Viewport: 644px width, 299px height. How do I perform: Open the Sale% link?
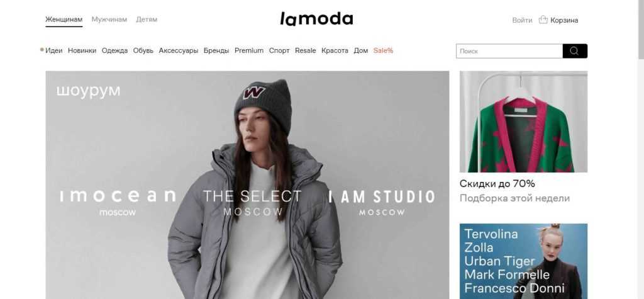(383, 50)
